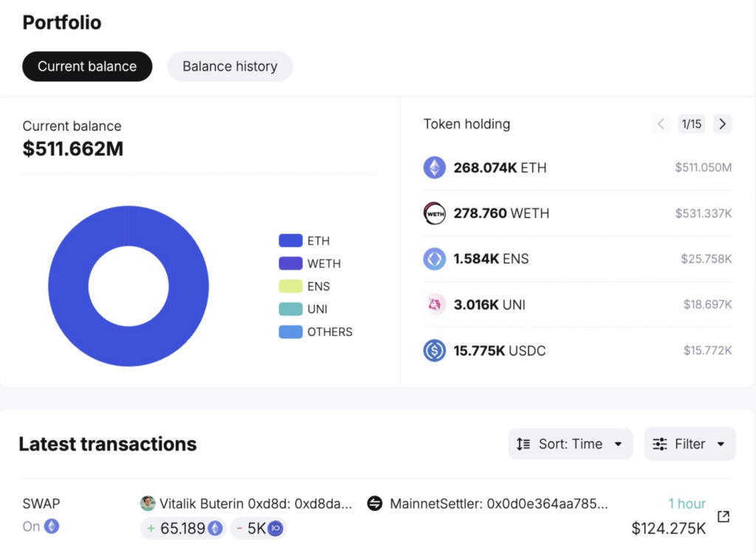Click the $531.337K WETH value
Image resolution: width=756 pixels, height=553 pixels.
tap(704, 213)
